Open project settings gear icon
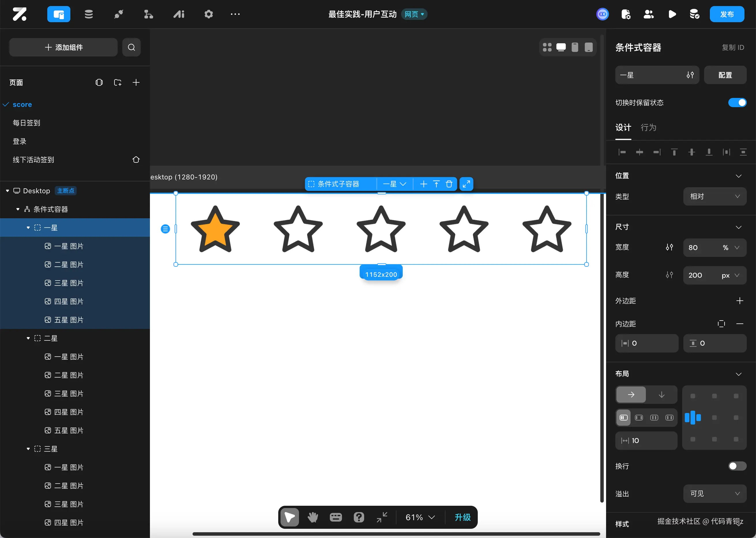 [208, 14]
